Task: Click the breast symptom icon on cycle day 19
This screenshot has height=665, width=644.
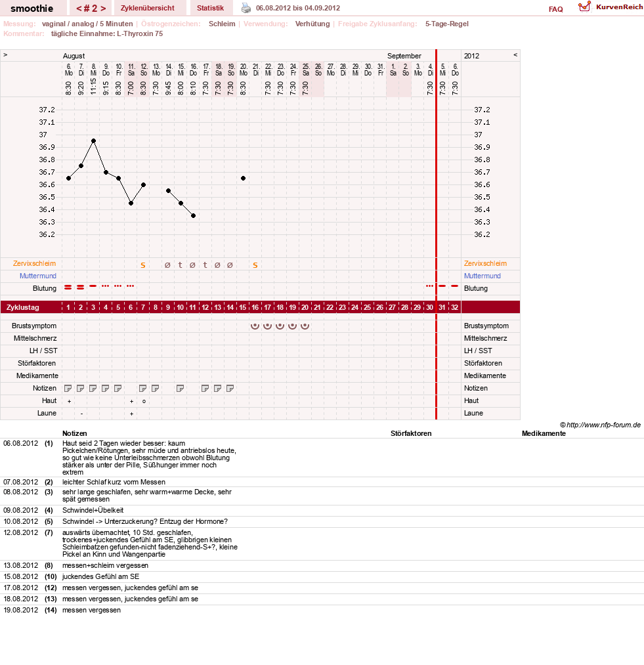Action: [292, 326]
